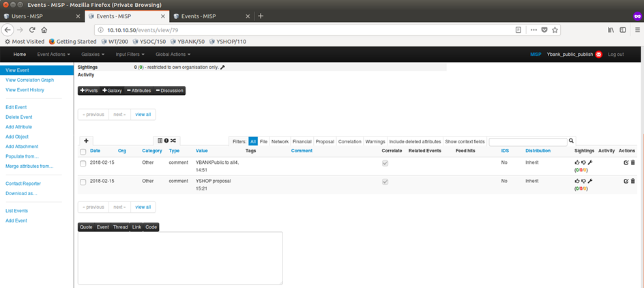Select the Correlation attribute filter
644x288 pixels.
coord(349,141)
